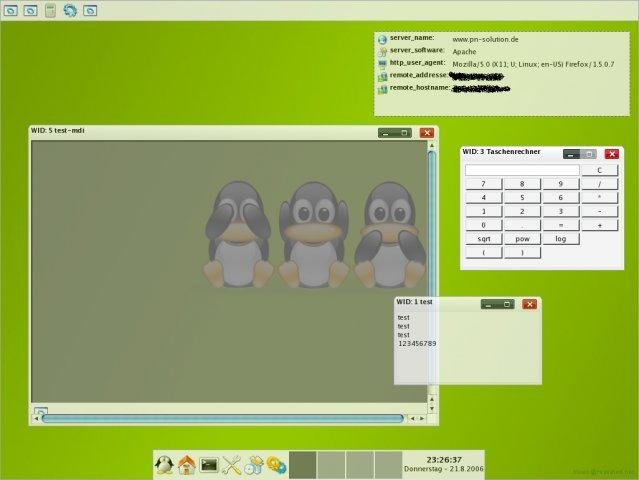Click the leftmost window icon in top taskbar
This screenshot has height=480, width=639.
(x=11, y=11)
